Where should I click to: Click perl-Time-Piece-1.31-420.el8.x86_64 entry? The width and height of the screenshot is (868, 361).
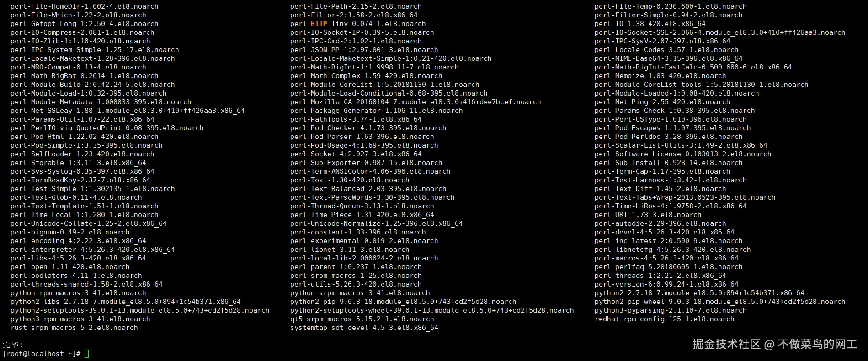[x=362, y=215]
